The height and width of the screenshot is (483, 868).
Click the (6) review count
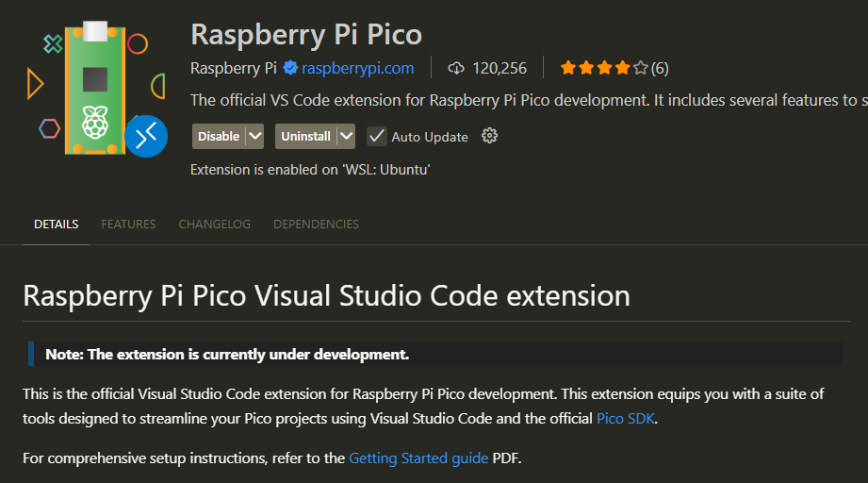[x=660, y=68]
